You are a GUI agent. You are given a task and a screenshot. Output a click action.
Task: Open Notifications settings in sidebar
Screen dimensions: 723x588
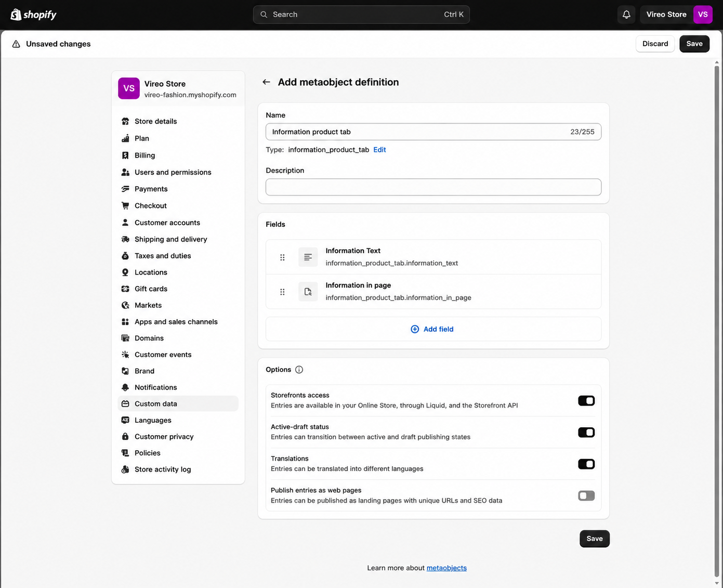pos(178,387)
